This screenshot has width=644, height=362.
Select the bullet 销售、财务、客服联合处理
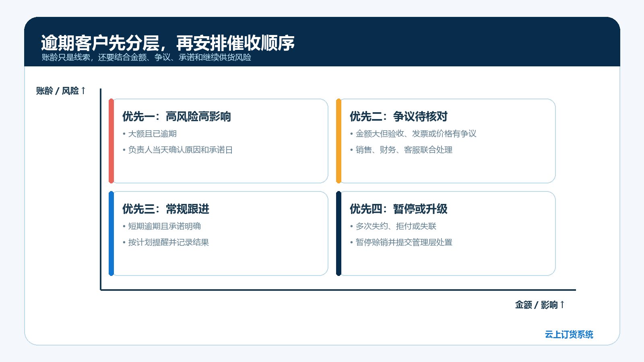click(401, 150)
